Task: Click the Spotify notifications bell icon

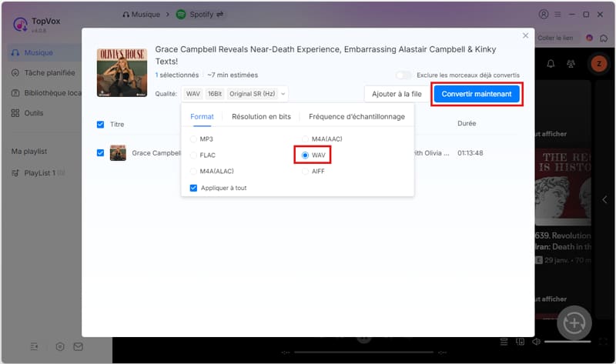Action: [x=551, y=65]
